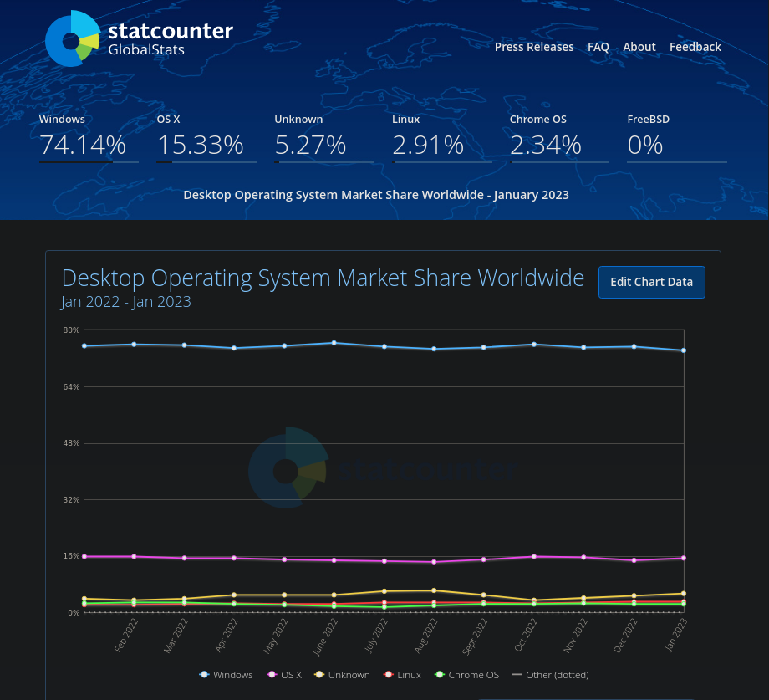The height and width of the screenshot is (700, 769).
Task: Click the chart title Desktop Operating System Market Share Worldwide
Action: tap(323, 278)
